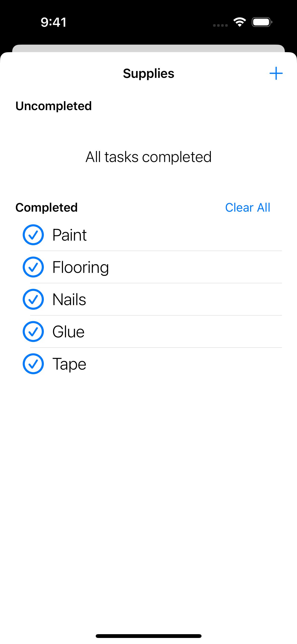Click the Completed section header
The image size is (297, 644).
tap(47, 208)
